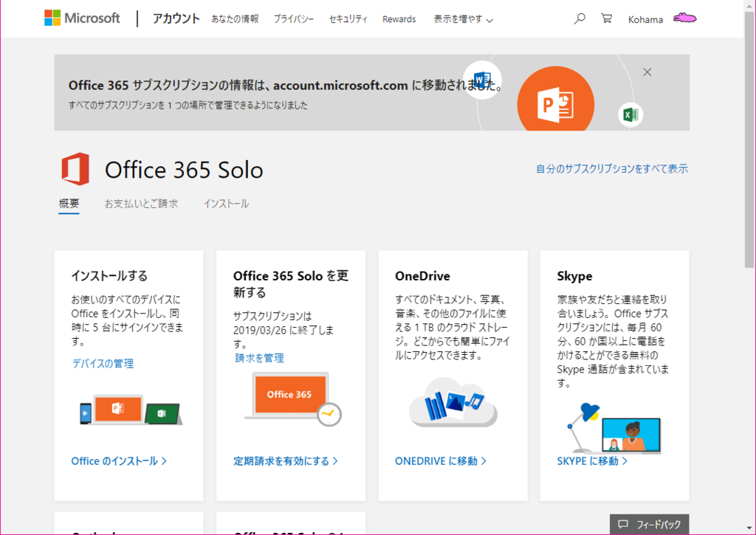Click the Microsoft logo in header

click(82, 18)
